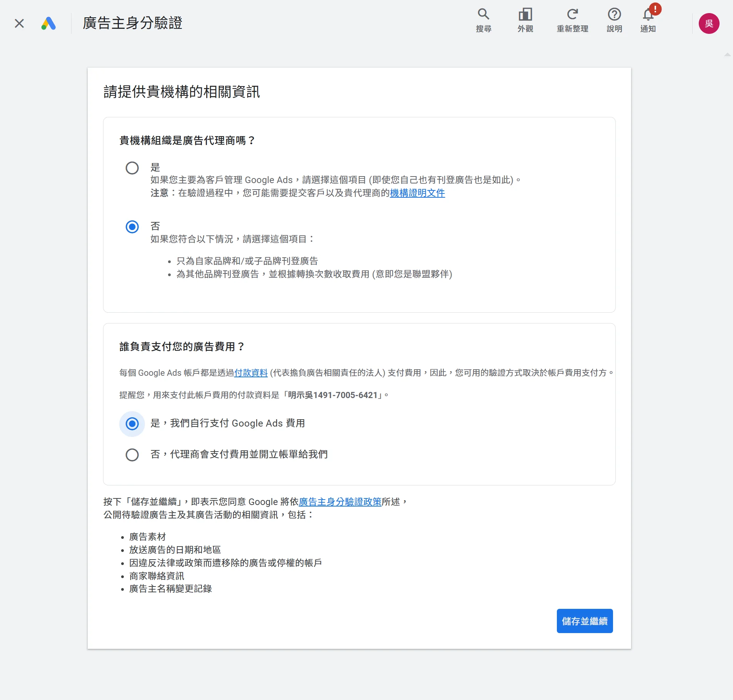This screenshot has width=733, height=700.
Task: Click the payment profile ID 明示吳1491-7005-6421
Action: tap(332, 395)
